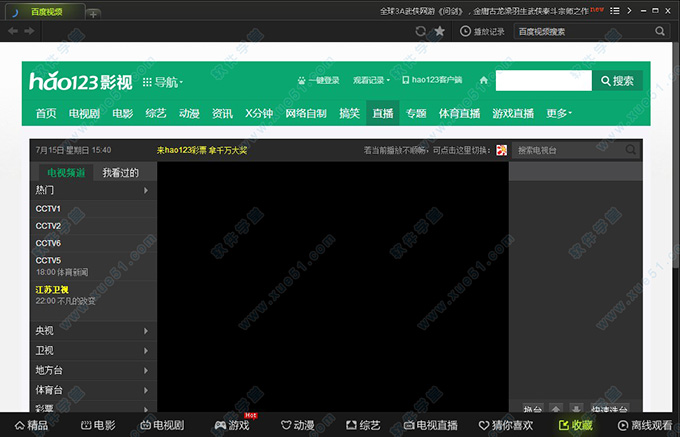This screenshot has height=437, width=680.
Task: Open 播放记录 playback history
Action: point(482,31)
